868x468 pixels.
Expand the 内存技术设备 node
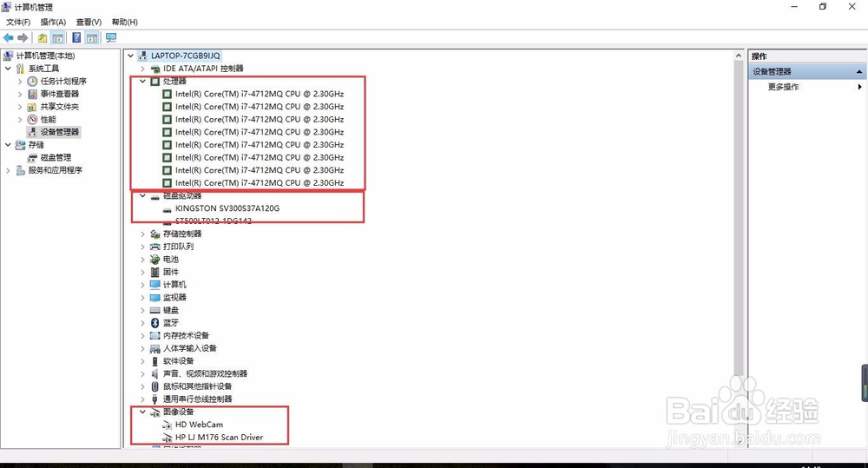coord(143,336)
